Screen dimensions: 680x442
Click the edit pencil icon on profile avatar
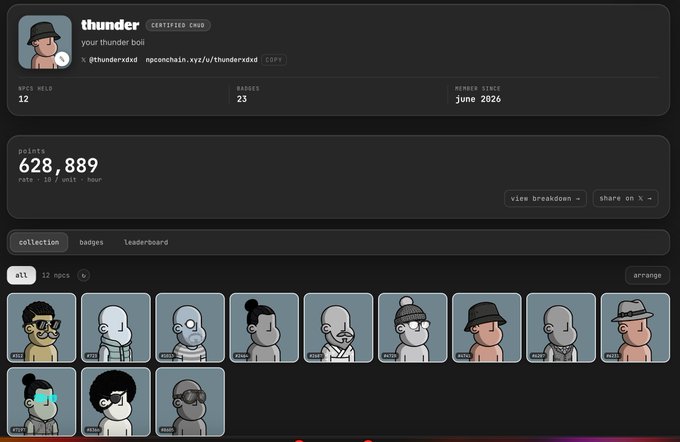pyautogui.click(x=62, y=59)
